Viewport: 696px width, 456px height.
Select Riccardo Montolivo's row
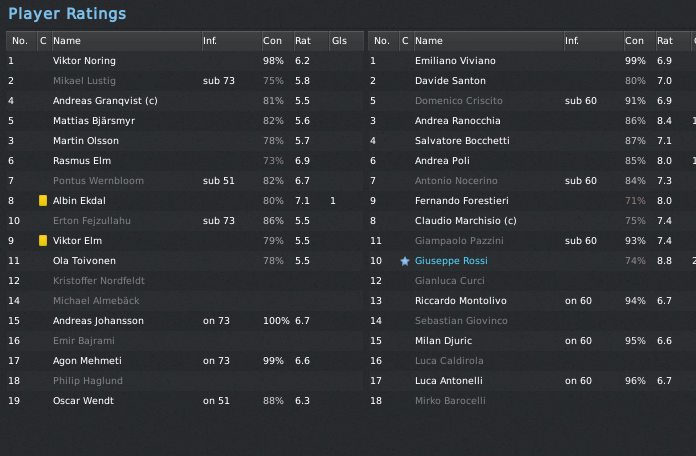pos(460,301)
